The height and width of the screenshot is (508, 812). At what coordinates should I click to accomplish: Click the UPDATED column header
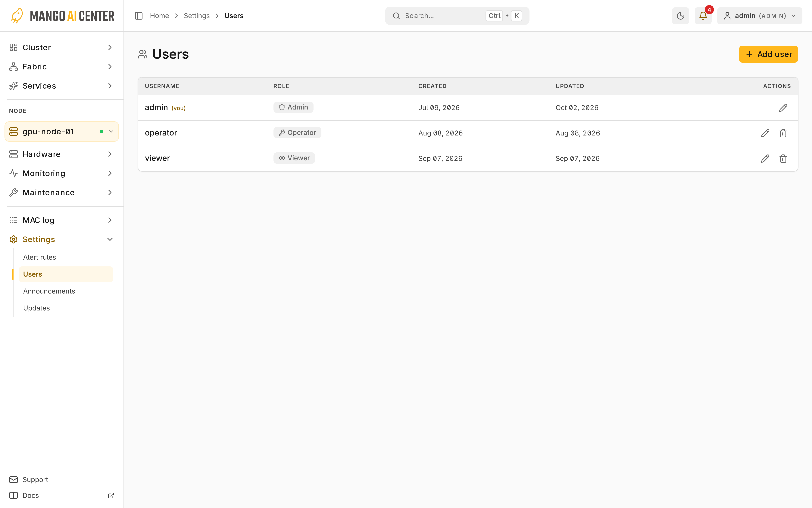click(570, 86)
